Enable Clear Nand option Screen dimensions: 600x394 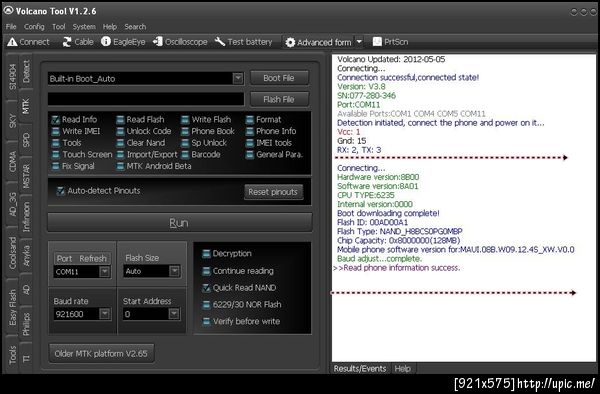click(120, 143)
